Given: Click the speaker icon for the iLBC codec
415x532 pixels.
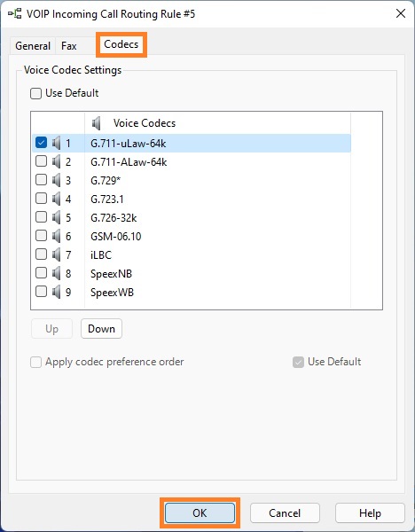Looking at the screenshot, I should point(57,254).
